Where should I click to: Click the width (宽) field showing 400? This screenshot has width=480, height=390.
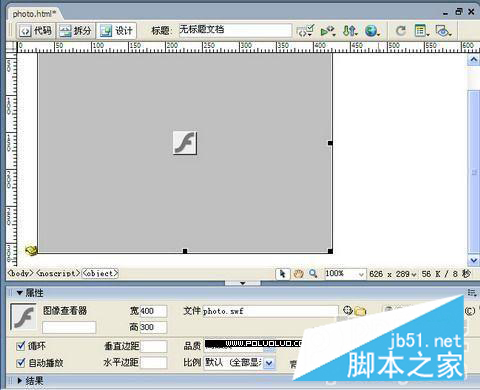[x=153, y=311]
